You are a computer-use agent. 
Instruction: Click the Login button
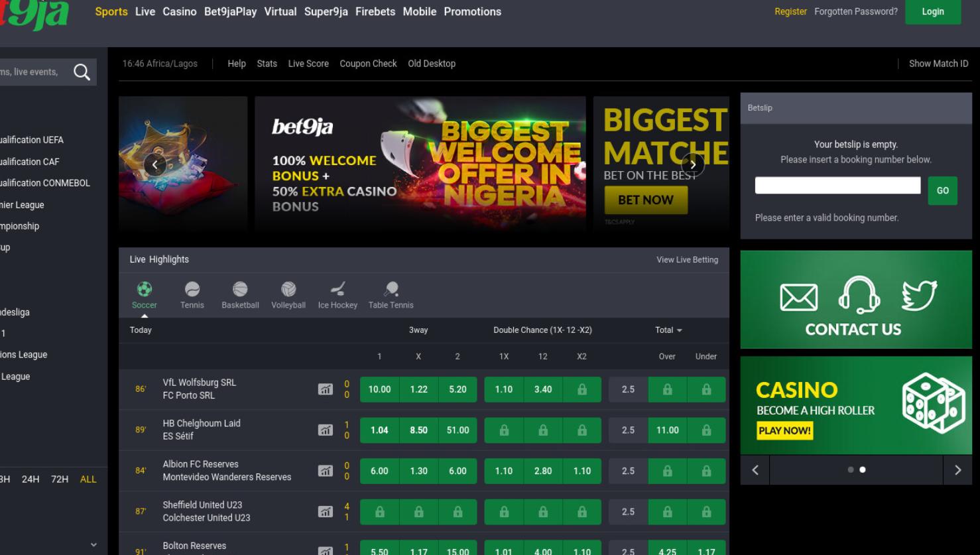(x=932, y=12)
